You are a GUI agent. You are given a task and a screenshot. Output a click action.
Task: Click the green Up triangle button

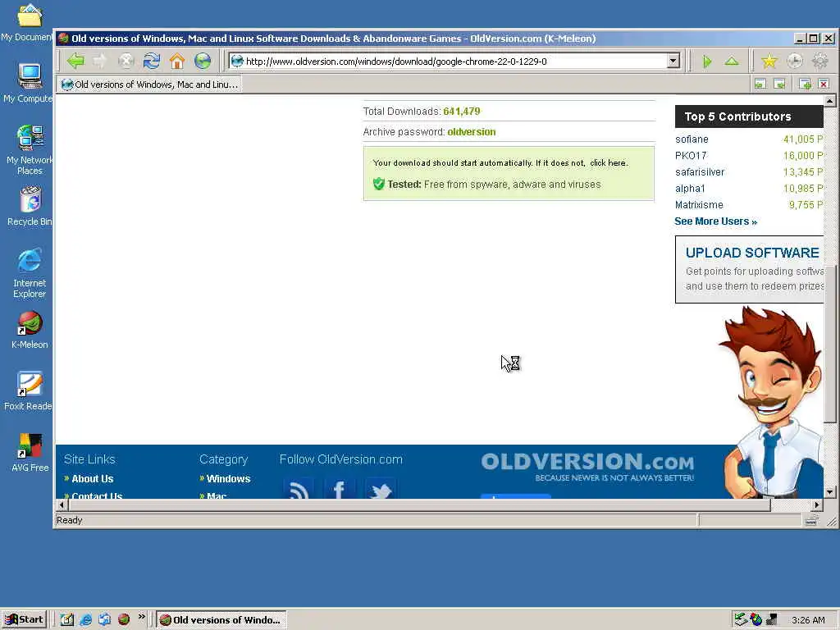[732, 61]
